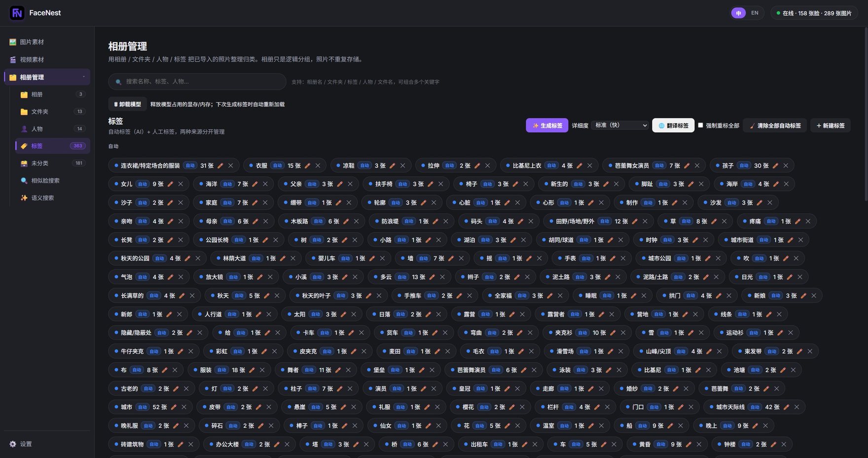The width and height of the screenshot is (868, 458).
Task: Click the 在线 status indicator
Action: 814,13
